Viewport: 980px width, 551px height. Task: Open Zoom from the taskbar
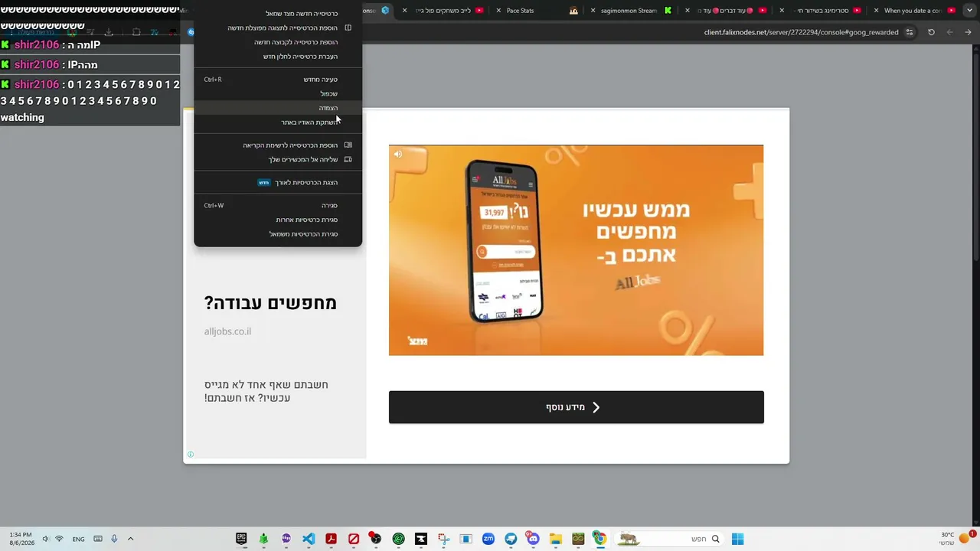coord(488,539)
